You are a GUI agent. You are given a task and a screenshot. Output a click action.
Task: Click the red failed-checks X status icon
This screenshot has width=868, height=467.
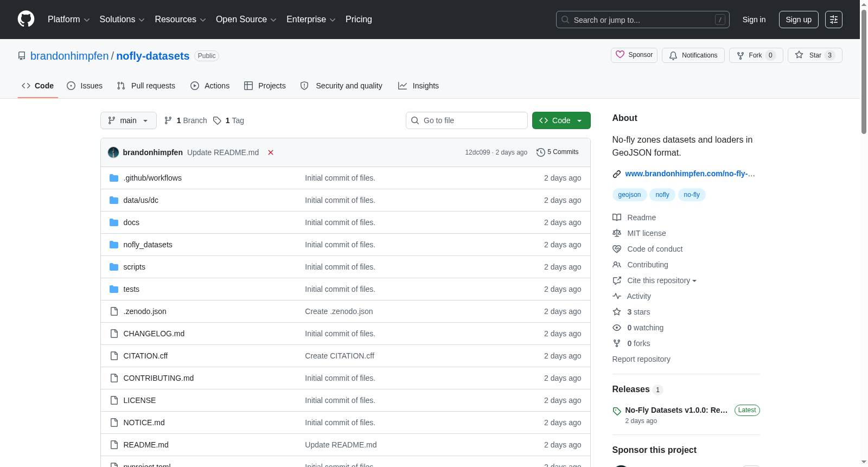click(x=271, y=152)
